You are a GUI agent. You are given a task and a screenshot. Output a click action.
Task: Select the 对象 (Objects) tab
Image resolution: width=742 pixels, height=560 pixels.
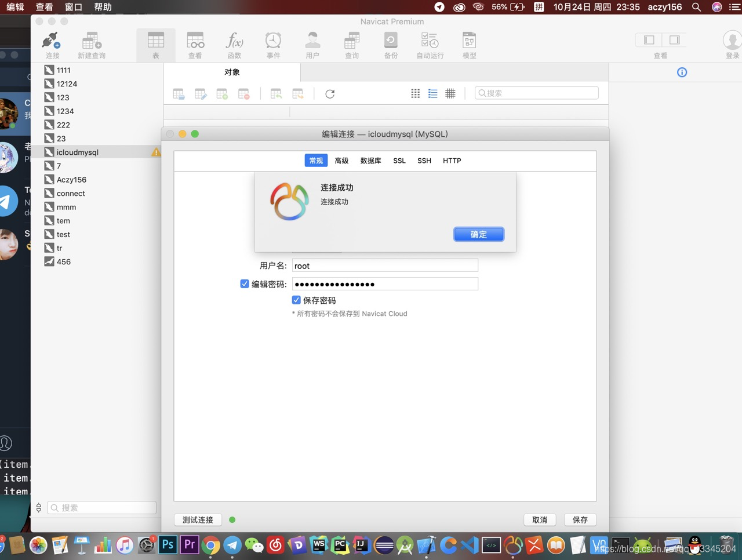232,72
